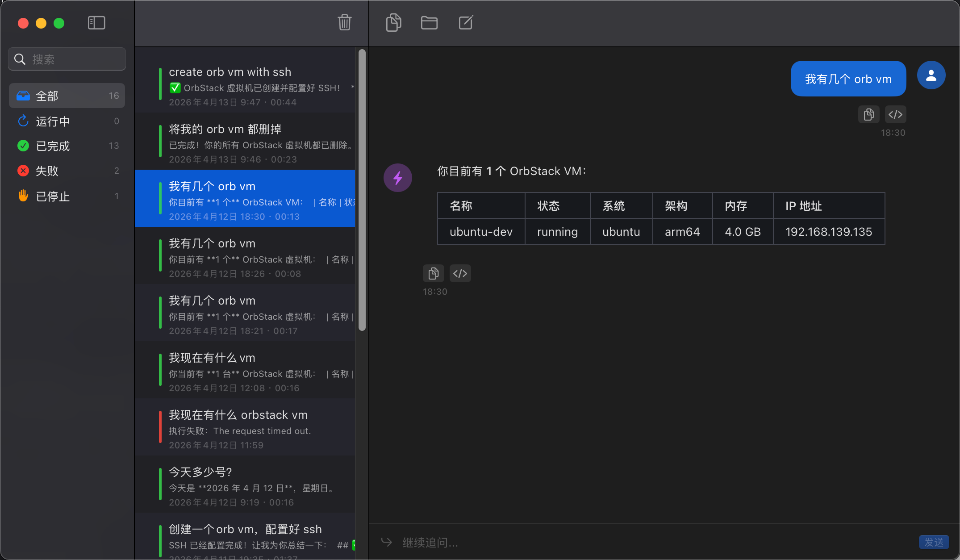
Task: Open '我现在有什么 vm' conversation
Action: (245, 370)
